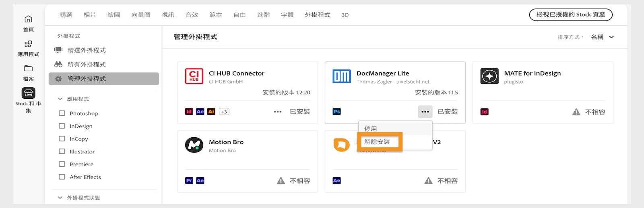Open 檔案 files folder icon
644x208 pixels.
pos(28,68)
